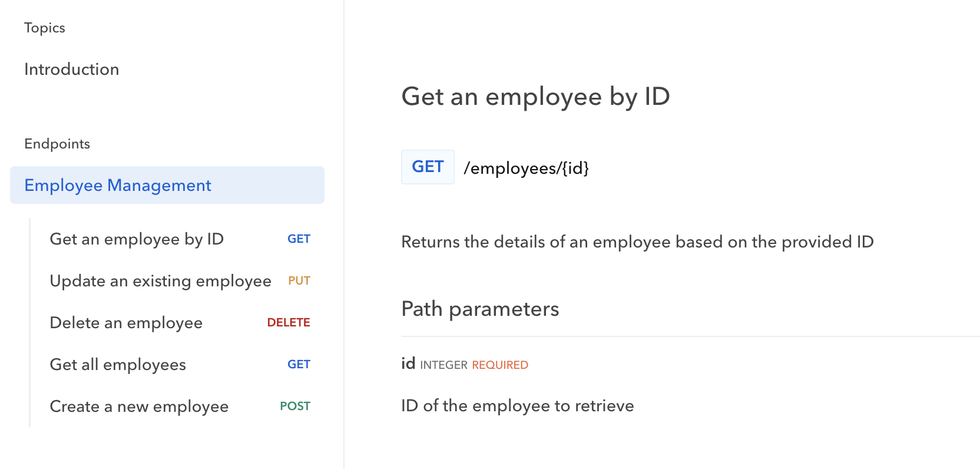
Task: Click the INTEGER type label
Action: [x=443, y=365]
